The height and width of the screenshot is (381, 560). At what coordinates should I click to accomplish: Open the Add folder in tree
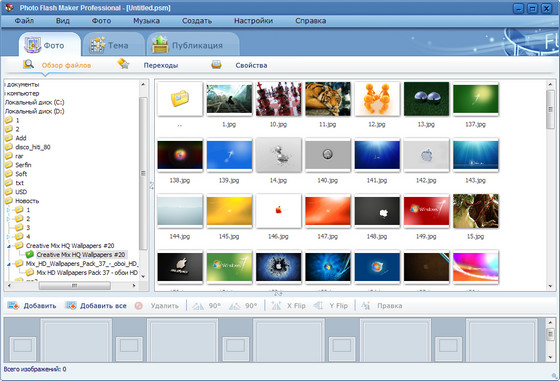point(20,138)
